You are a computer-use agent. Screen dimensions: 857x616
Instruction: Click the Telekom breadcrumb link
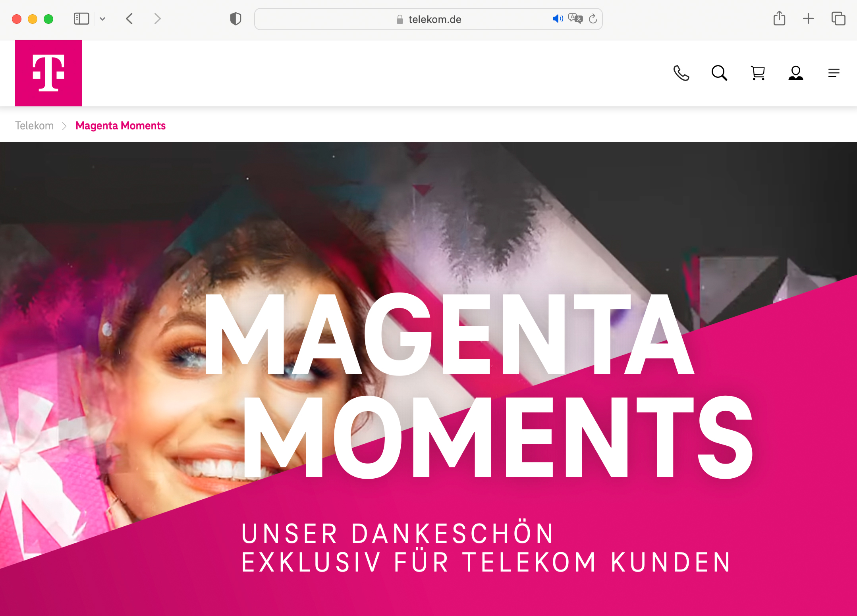(x=34, y=125)
